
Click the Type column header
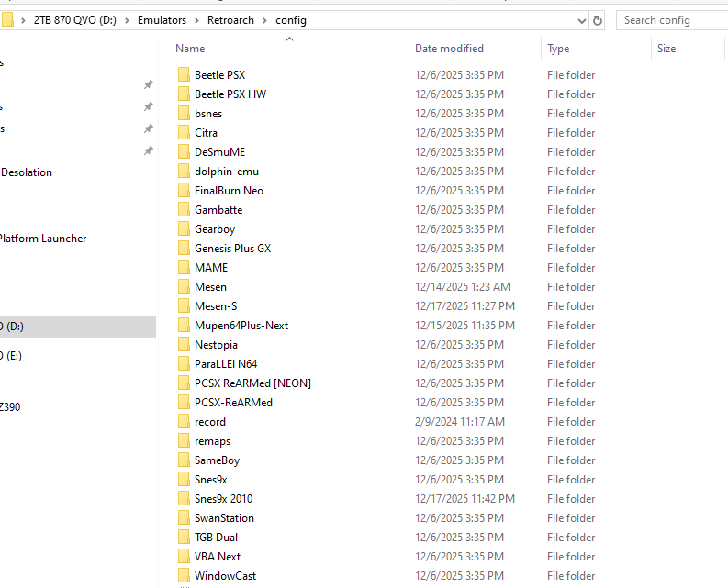click(x=558, y=49)
